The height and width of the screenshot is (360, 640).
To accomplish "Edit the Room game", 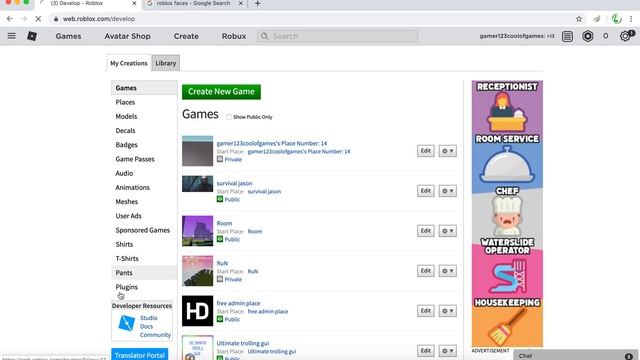I will click(425, 231).
